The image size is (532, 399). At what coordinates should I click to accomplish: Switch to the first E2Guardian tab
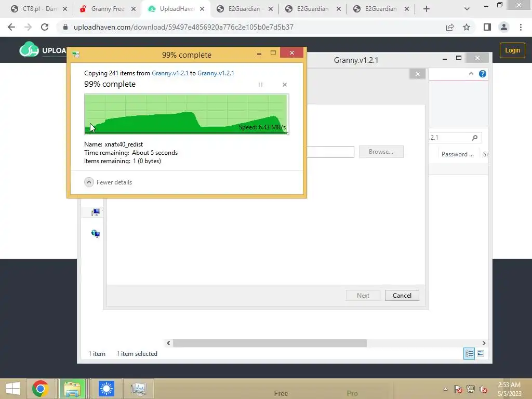click(x=244, y=9)
